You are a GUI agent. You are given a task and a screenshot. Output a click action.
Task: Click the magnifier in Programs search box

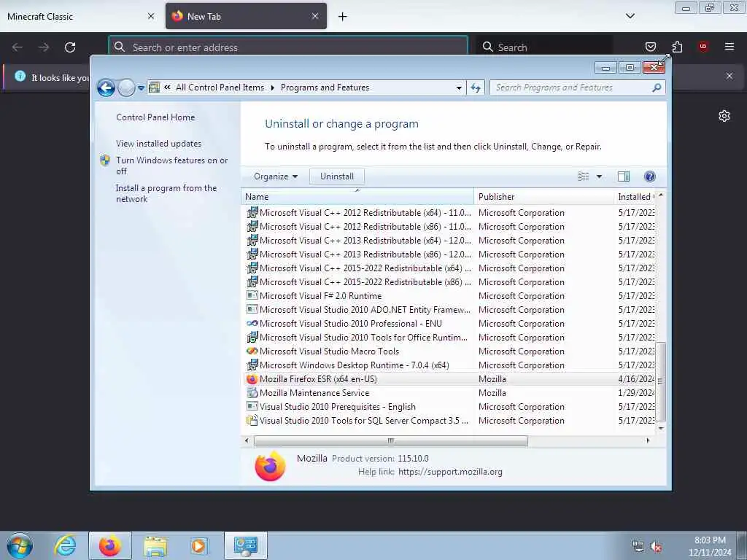657,87
